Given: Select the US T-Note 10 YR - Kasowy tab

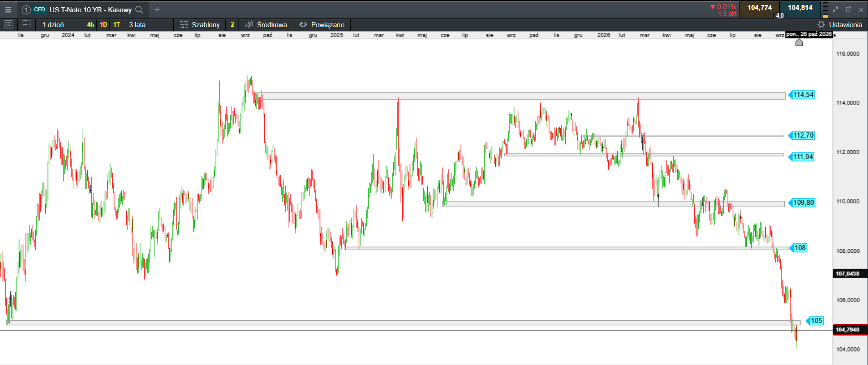Looking at the screenshot, I should [91, 9].
